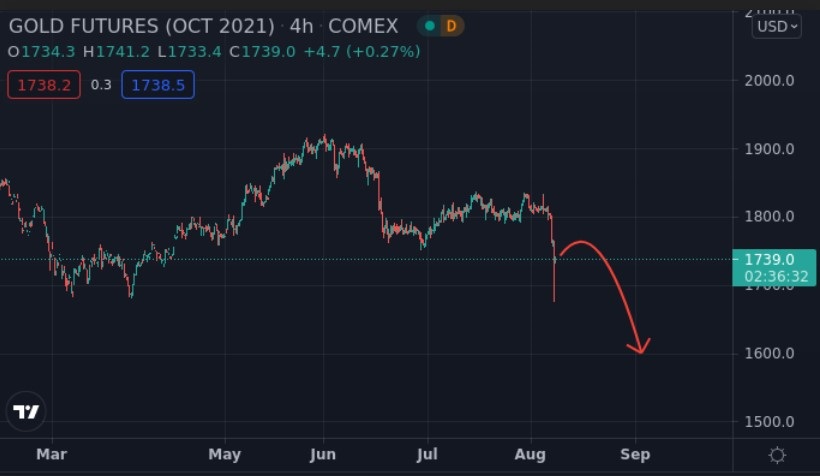
Task: Click the GOLD FUTURES (OCT 2021) symbol title
Action: (x=141, y=26)
